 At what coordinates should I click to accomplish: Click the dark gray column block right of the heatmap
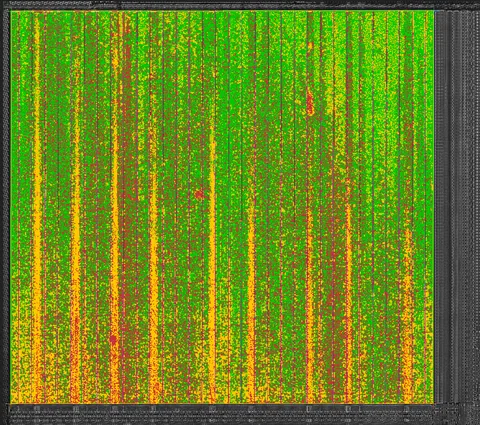pyautogui.click(x=457, y=207)
